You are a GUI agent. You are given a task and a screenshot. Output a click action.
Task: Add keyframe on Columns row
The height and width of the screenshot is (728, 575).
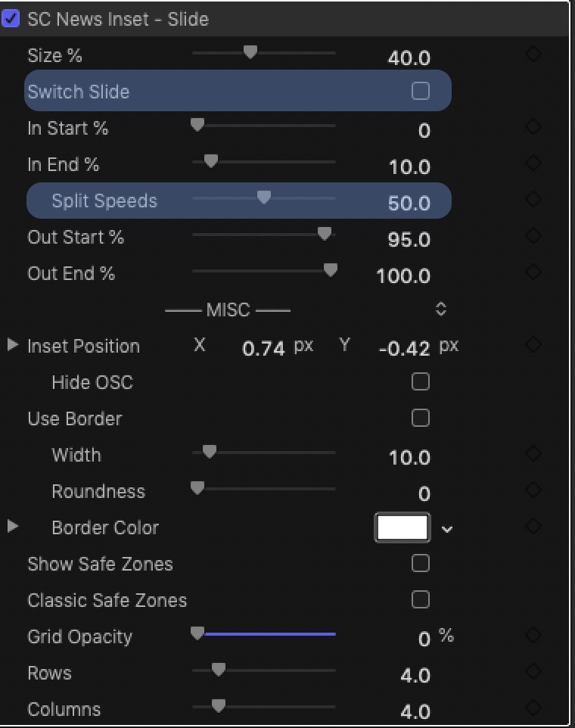(x=533, y=708)
